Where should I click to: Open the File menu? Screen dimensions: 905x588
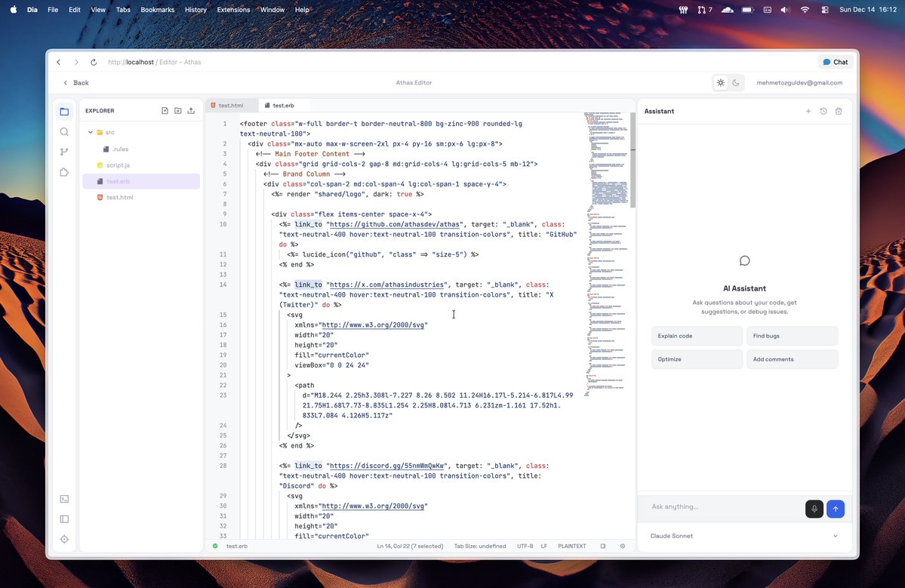tap(53, 10)
